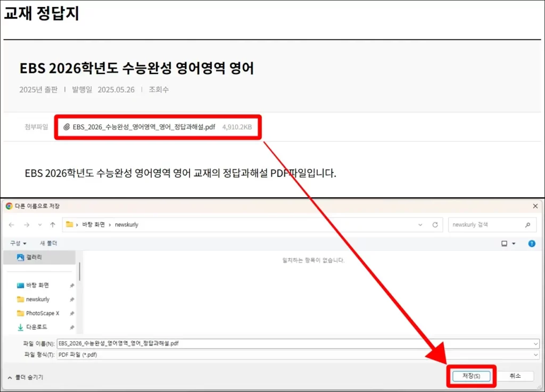Open the recent locations dropdown arrow

pyautogui.click(x=40, y=225)
